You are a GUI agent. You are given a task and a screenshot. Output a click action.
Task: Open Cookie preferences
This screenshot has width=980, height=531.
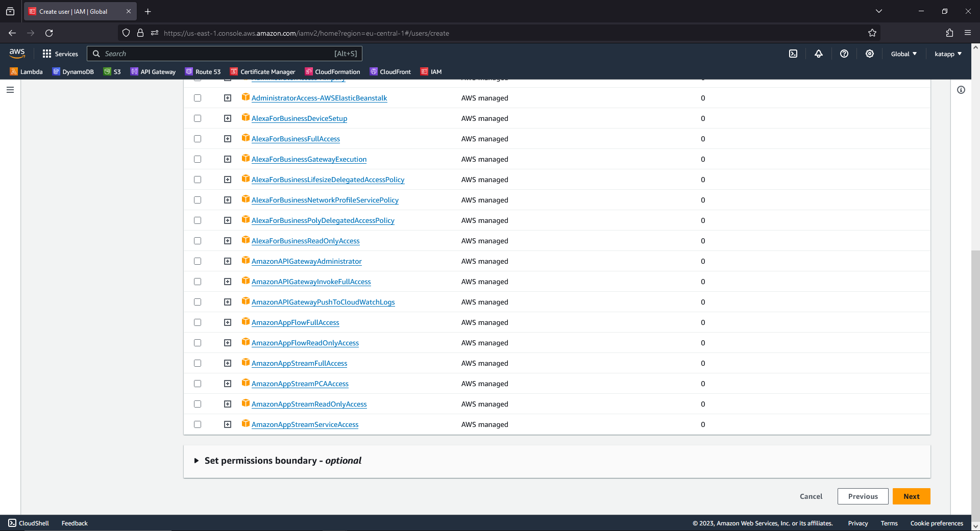[x=937, y=523]
